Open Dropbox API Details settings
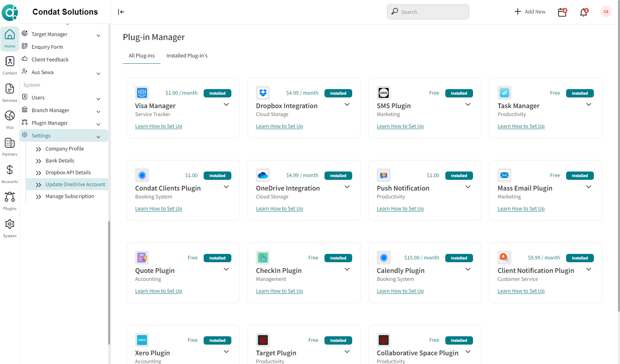Screen dimensions: 620x364 (x=68, y=173)
